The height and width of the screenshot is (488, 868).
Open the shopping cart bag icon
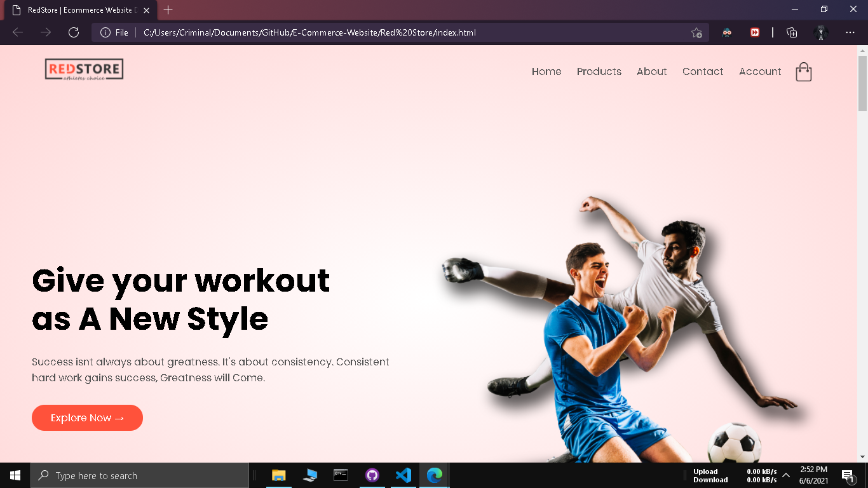[803, 72]
